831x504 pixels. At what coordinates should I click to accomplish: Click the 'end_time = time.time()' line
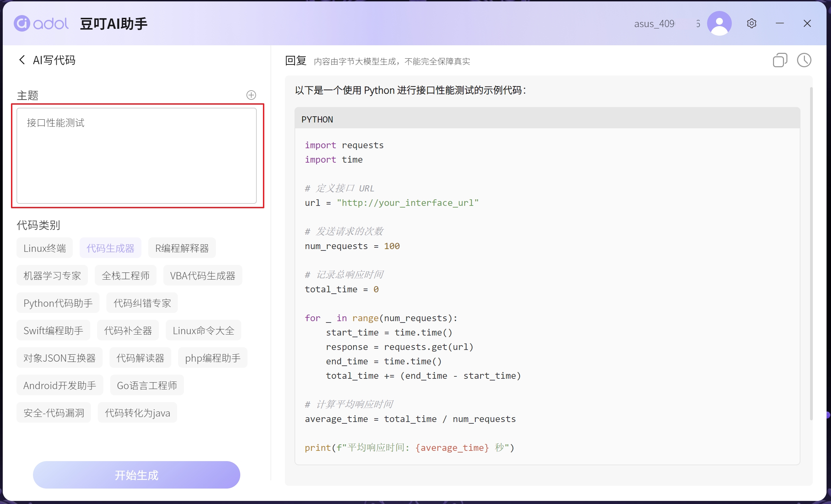click(x=384, y=361)
